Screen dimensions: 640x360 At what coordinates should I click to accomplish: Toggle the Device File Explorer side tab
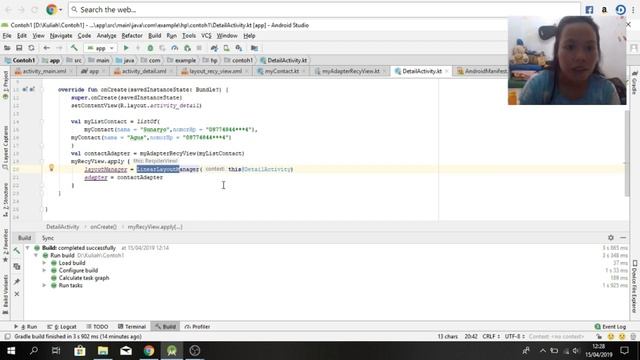pos(635,287)
